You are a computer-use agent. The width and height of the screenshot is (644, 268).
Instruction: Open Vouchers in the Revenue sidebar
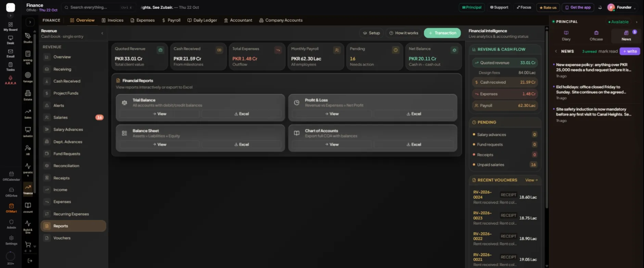[73, 238]
